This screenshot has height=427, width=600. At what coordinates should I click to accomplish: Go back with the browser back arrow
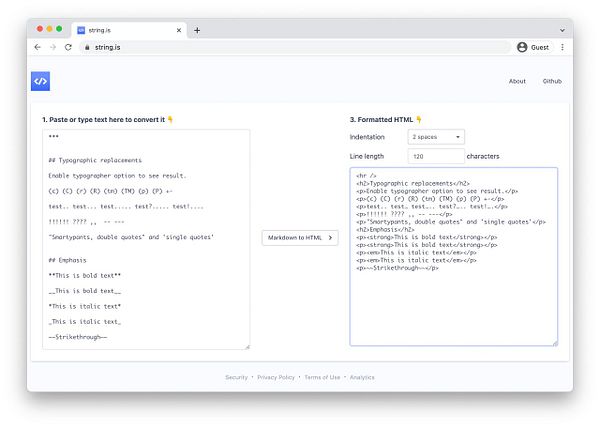tap(38, 47)
